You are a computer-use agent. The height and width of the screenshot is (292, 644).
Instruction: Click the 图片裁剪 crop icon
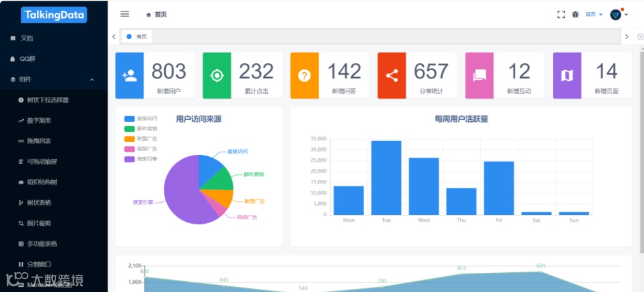(x=21, y=223)
